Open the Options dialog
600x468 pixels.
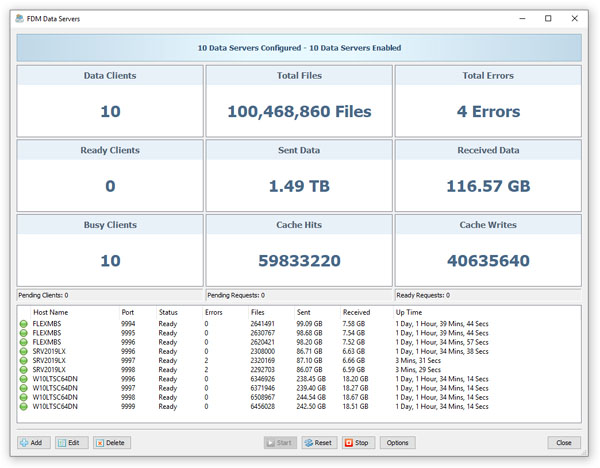coord(398,443)
